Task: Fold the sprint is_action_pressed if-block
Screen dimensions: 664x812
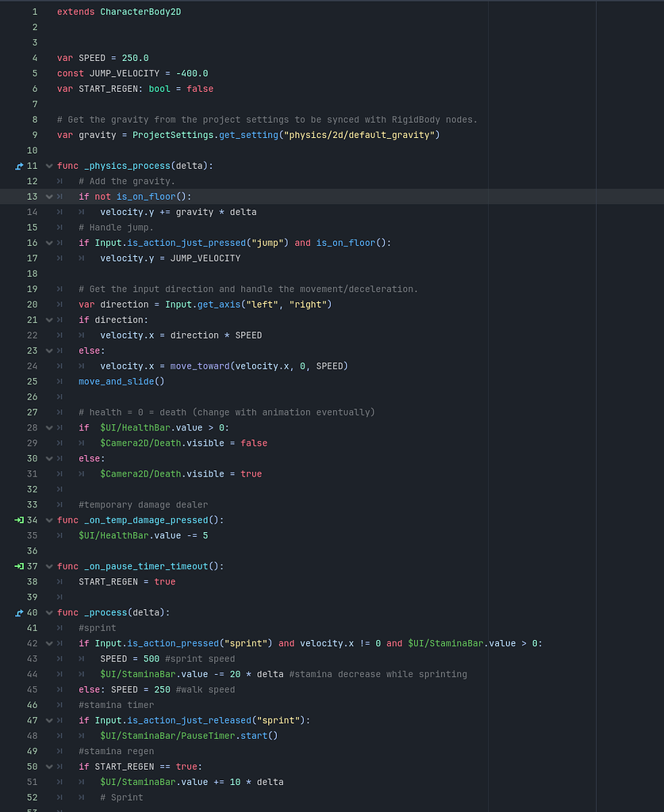Action: (x=49, y=643)
